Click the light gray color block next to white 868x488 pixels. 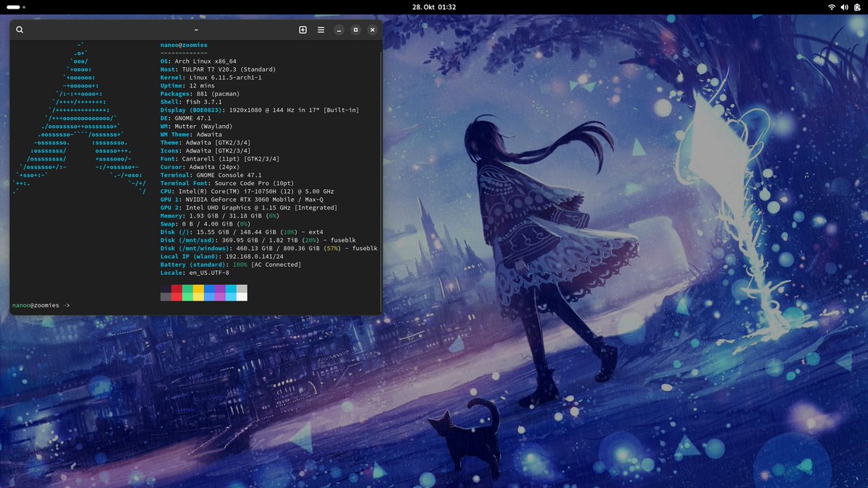[x=242, y=288]
